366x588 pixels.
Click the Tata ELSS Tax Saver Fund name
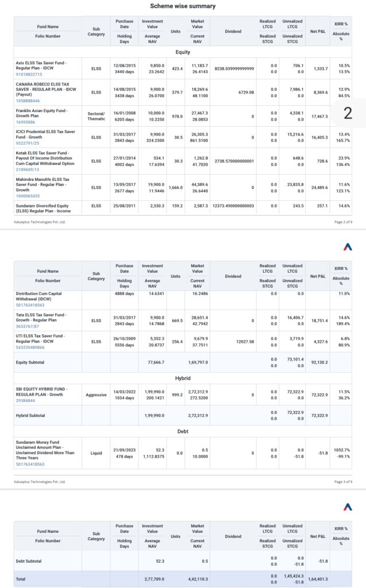[x=40, y=318]
